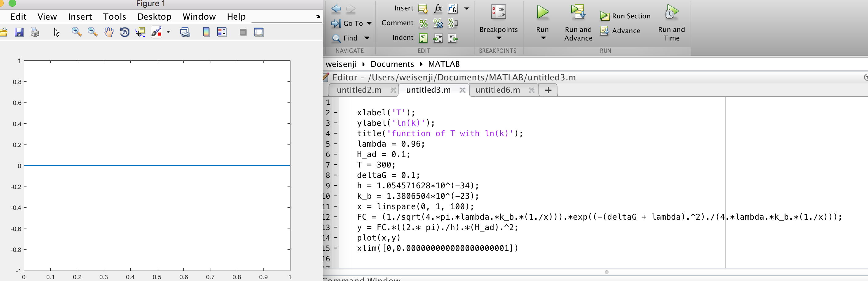Click the Increase Indent icon
The width and height of the screenshot is (868, 281).
pyautogui.click(x=438, y=38)
